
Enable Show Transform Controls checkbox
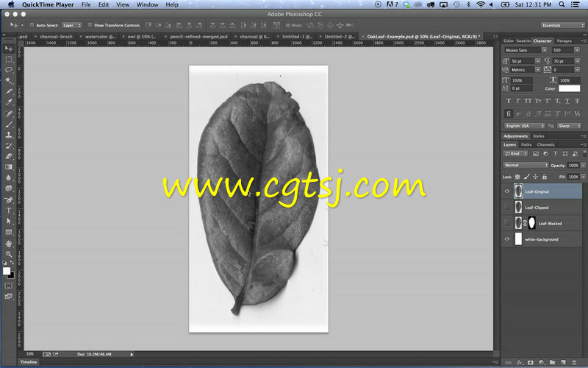pos(90,25)
